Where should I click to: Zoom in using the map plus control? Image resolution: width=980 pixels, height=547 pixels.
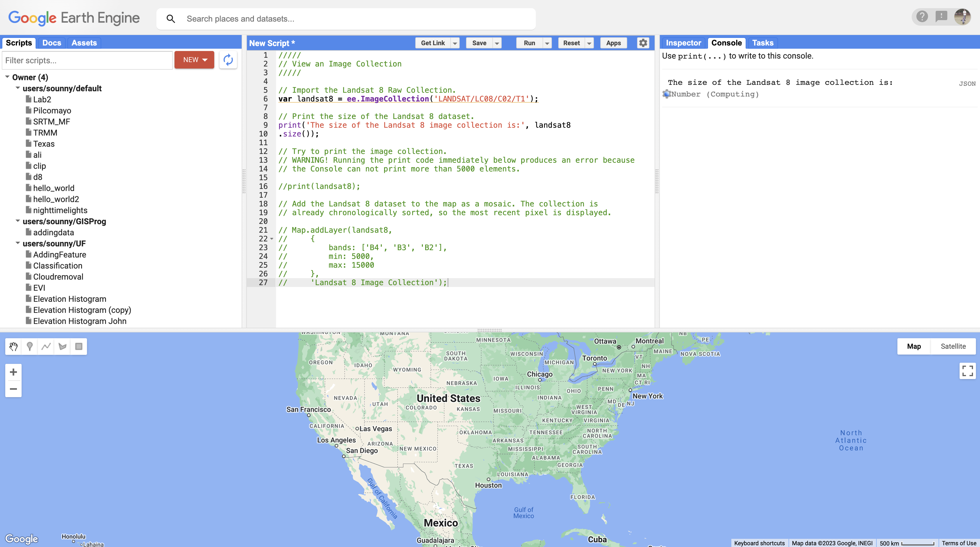point(13,371)
